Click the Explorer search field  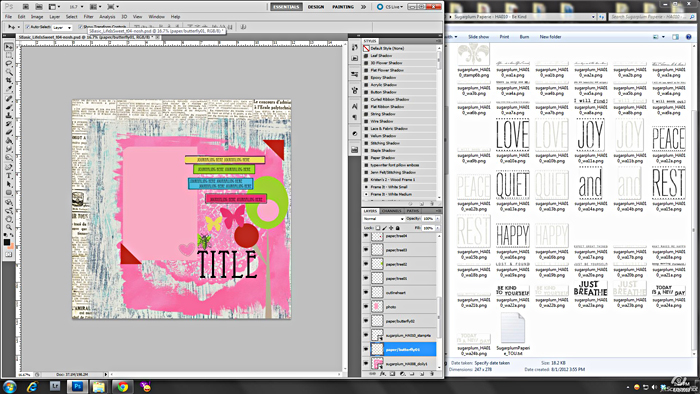[652, 17]
